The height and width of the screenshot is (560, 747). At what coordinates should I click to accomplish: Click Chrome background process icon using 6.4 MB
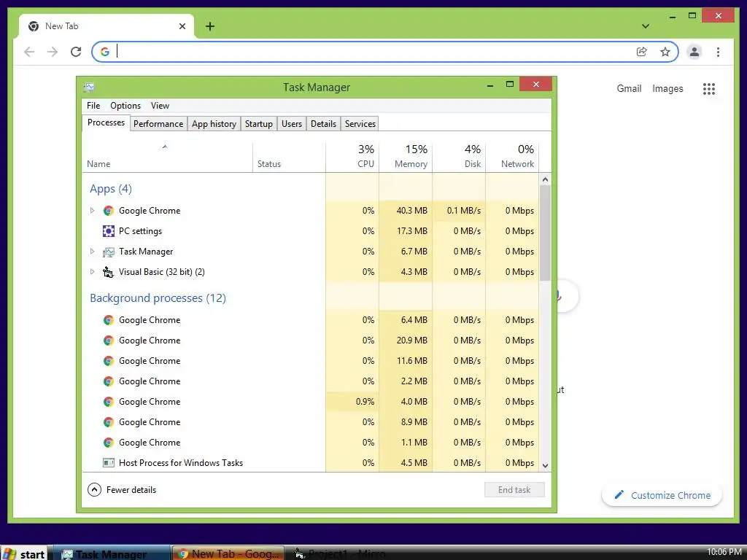click(x=109, y=320)
